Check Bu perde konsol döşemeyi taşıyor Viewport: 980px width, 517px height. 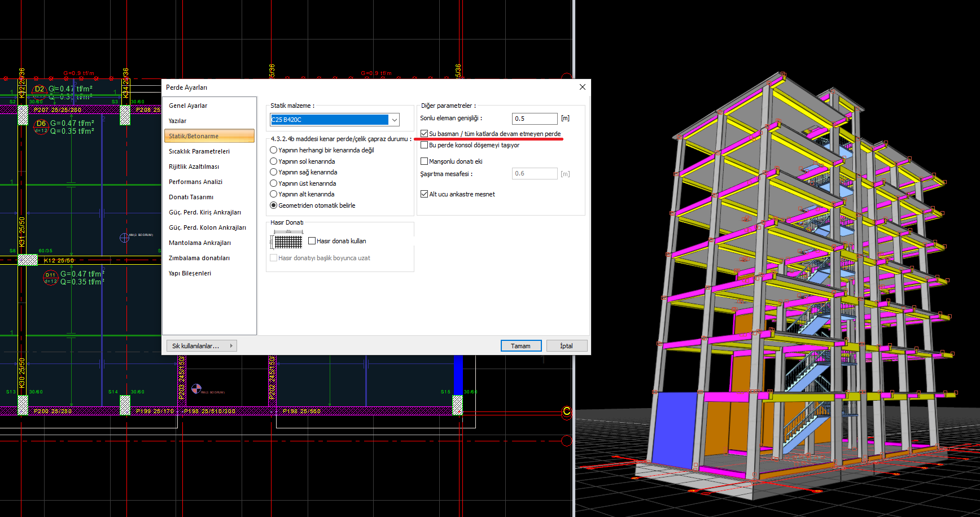coord(424,145)
